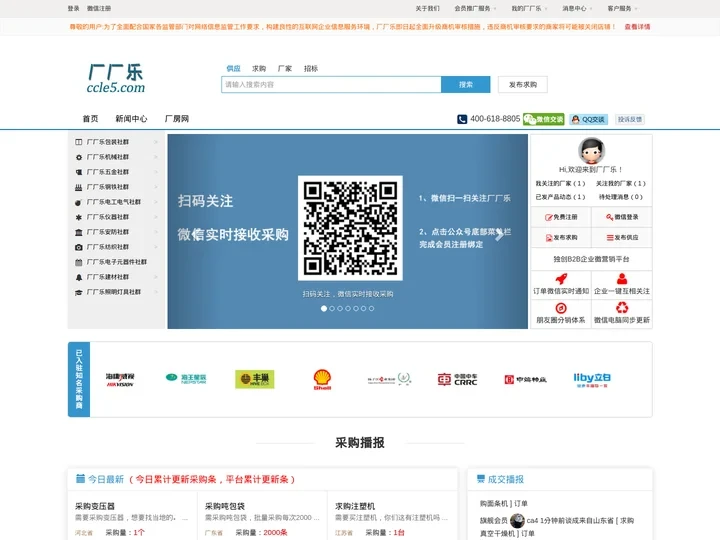
Task: Choose the last carousel indicator dot
Action: 371,309
